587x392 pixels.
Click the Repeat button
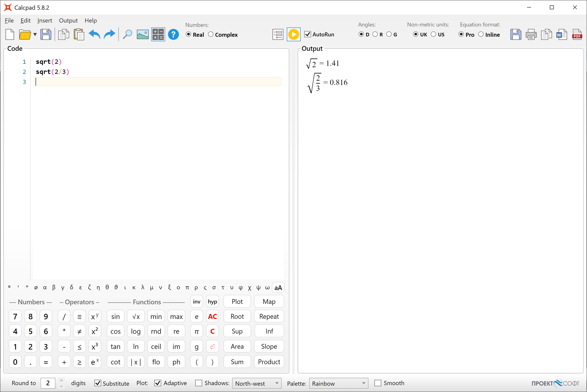[269, 316]
